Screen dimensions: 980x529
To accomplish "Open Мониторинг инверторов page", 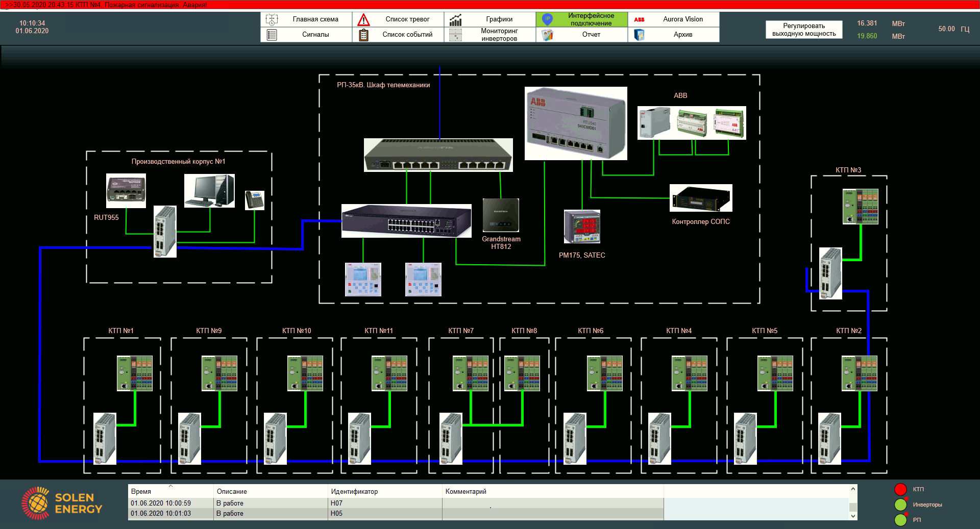I will (498, 35).
